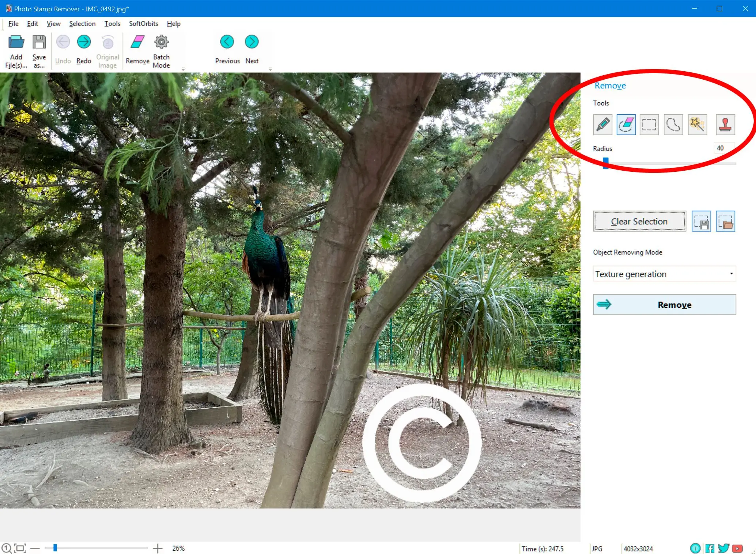This screenshot has height=554, width=756.
Task: Click the Previous image navigation button
Action: click(x=227, y=41)
